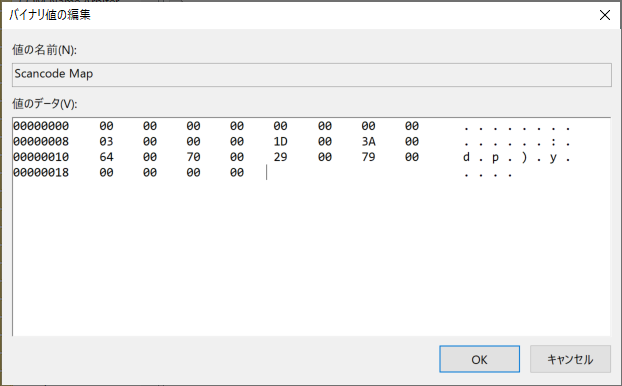Close the バイナリ値の編集 dialog

pyautogui.click(x=605, y=15)
